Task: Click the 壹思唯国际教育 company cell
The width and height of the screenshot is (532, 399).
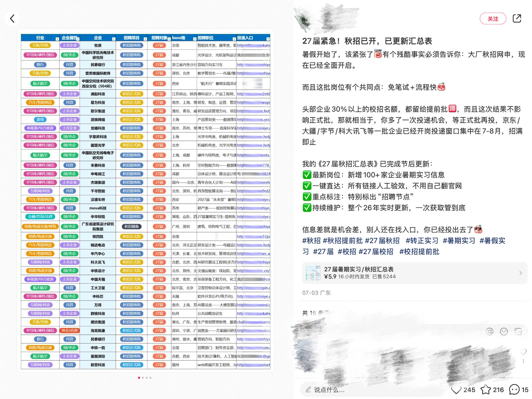Action: 98,73
